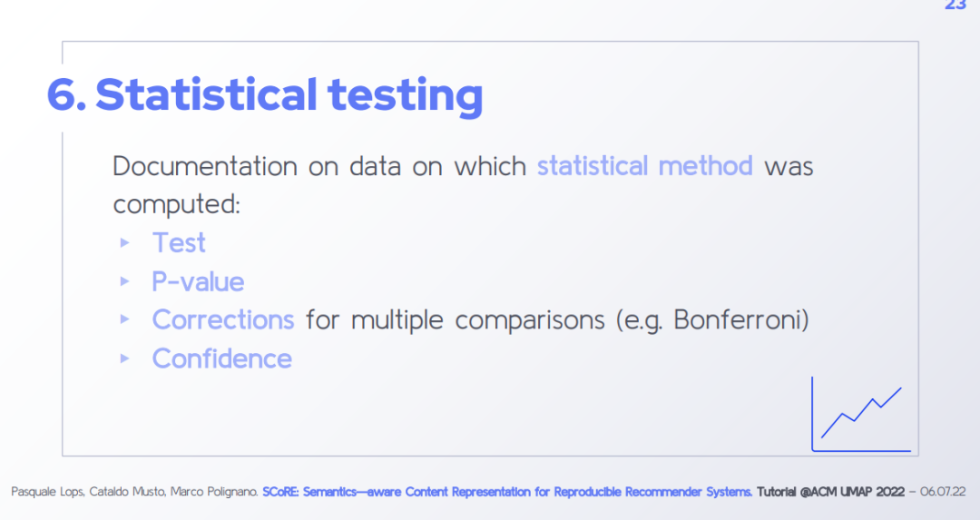Click 'Tutorial @ACM UMAP 2022' footer text

coord(830,492)
